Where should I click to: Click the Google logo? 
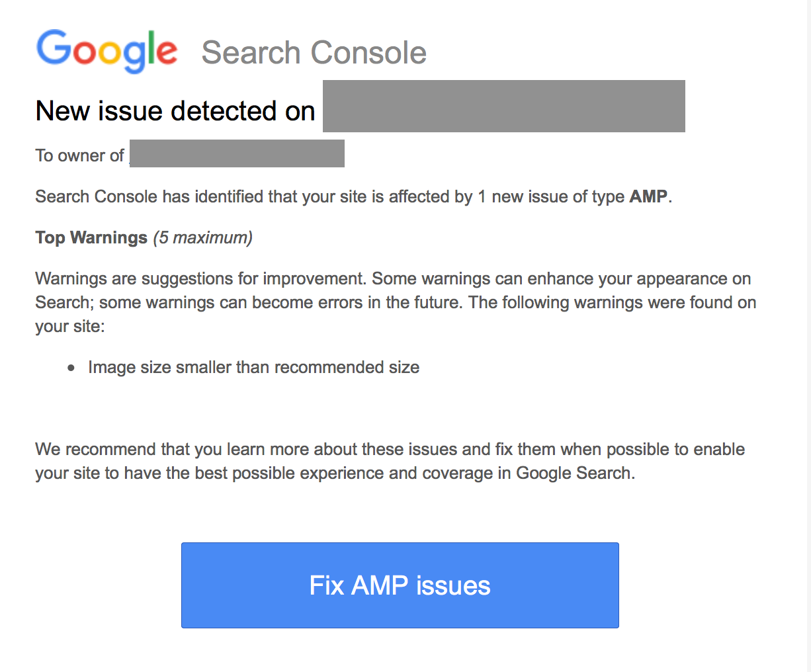(107, 51)
